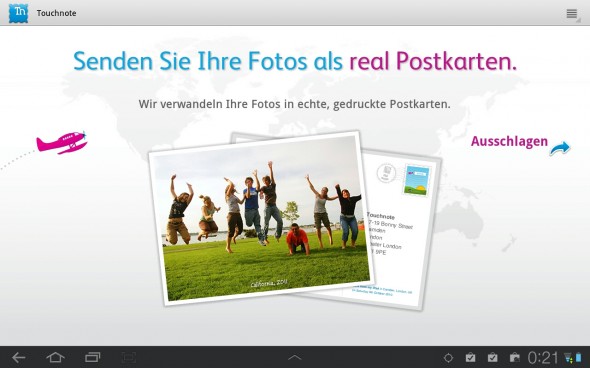This screenshot has height=368, width=590.
Task: Tap the postage stamp on the postcard back
Action: click(416, 180)
